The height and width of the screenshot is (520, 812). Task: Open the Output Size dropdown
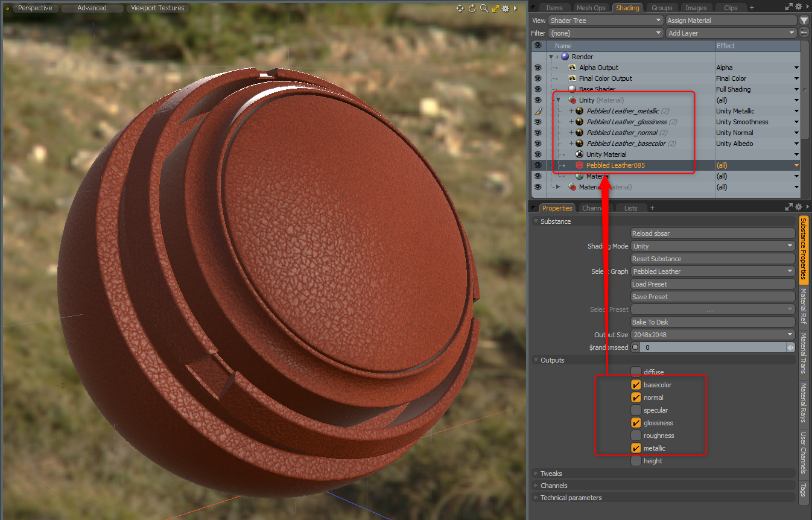click(712, 334)
